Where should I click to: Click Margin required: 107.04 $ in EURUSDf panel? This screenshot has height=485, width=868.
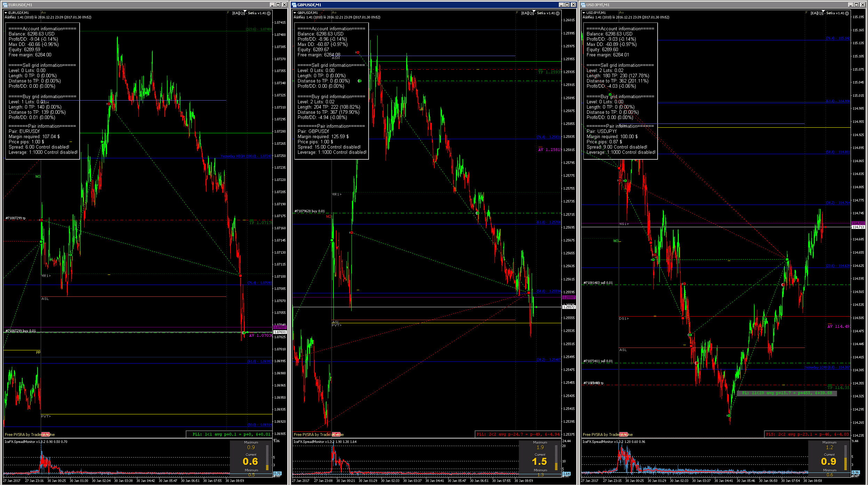click(34, 137)
